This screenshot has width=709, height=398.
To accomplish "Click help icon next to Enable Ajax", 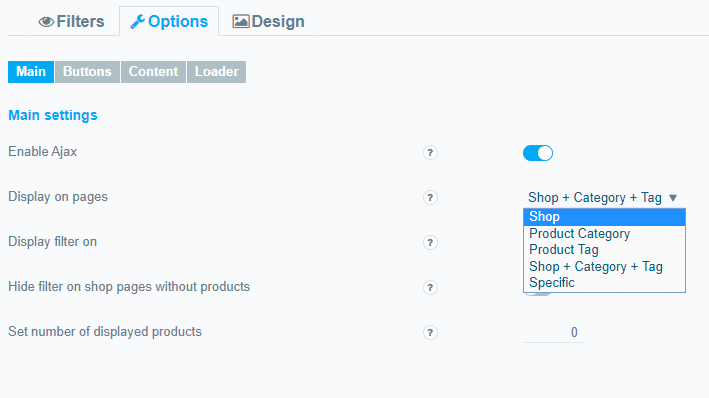I will point(430,153).
